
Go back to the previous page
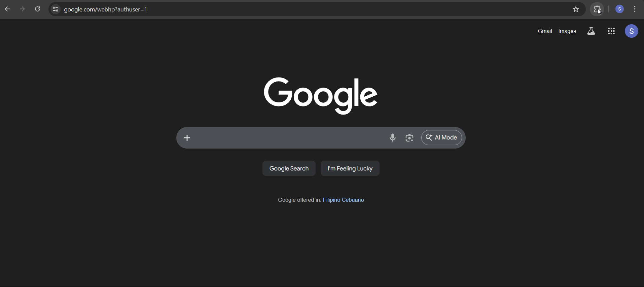[7, 9]
